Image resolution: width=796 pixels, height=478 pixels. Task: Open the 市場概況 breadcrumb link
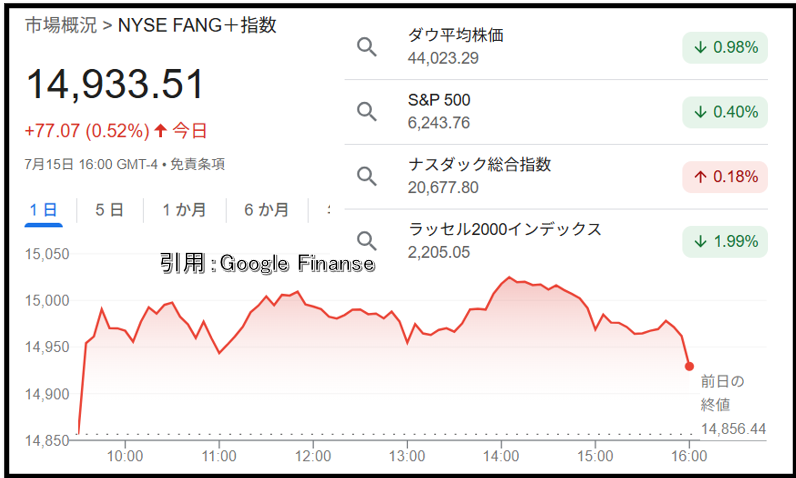[x=60, y=25]
